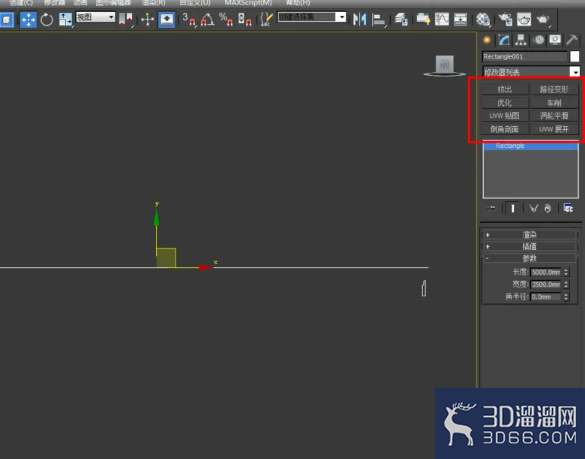Toggle 3D Snaps
The image size is (585, 459).
189,19
